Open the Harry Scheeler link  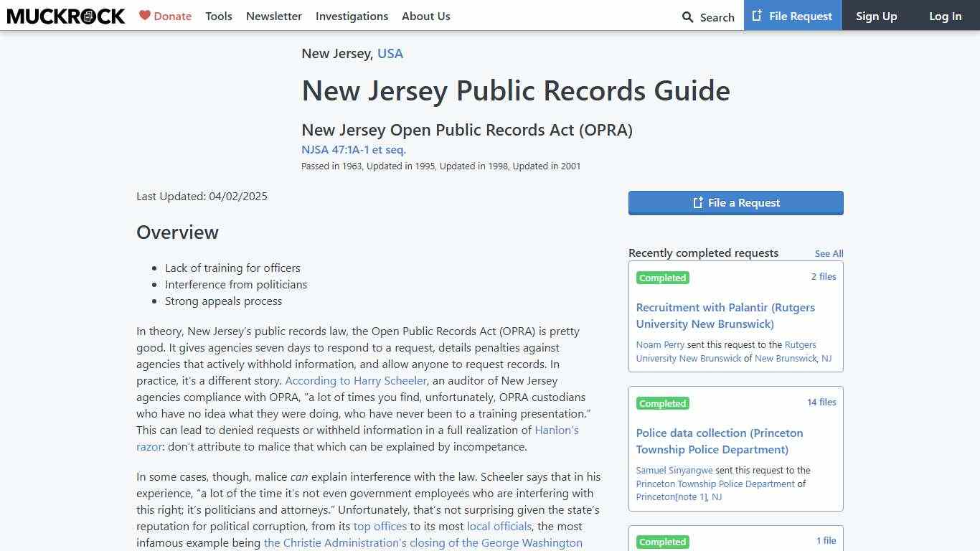point(355,380)
